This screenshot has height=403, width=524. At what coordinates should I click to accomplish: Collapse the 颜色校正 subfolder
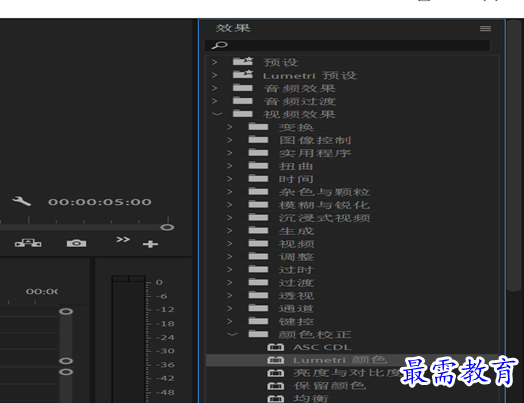(x=233, y=334)
